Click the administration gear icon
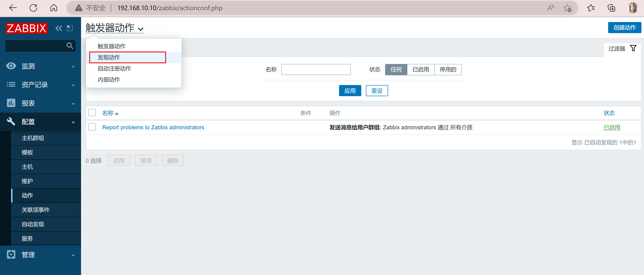Screen dimensions: 644x275 pos(11,255)
